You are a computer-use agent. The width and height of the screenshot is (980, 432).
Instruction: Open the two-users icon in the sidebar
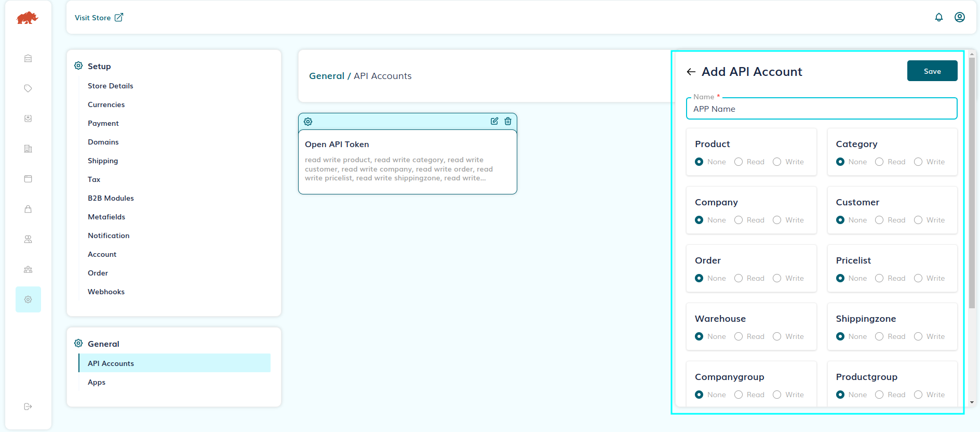tap(28, 239)
